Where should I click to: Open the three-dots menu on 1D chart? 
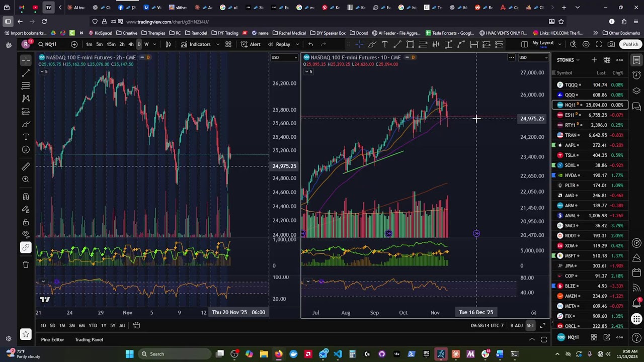(x=511, y=57)
